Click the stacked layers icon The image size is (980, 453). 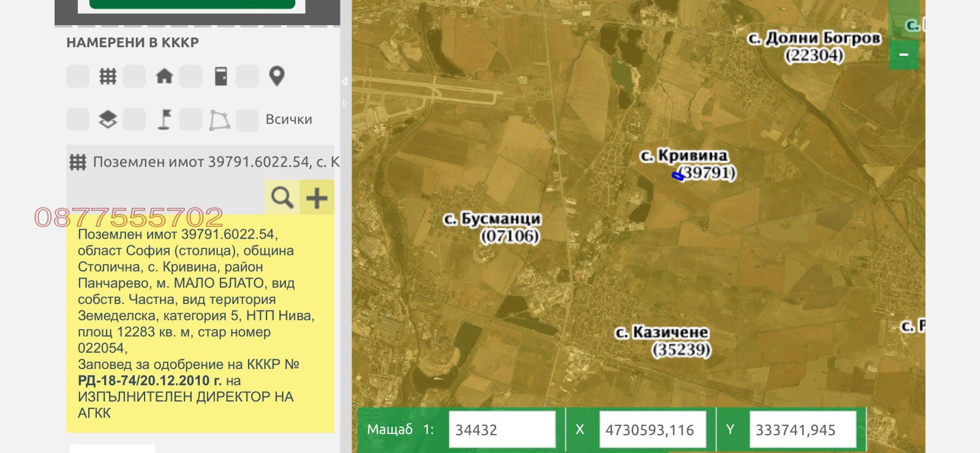108,120
